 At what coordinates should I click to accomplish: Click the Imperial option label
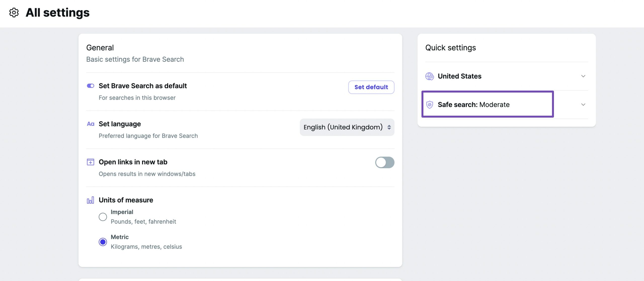[122, 212]
